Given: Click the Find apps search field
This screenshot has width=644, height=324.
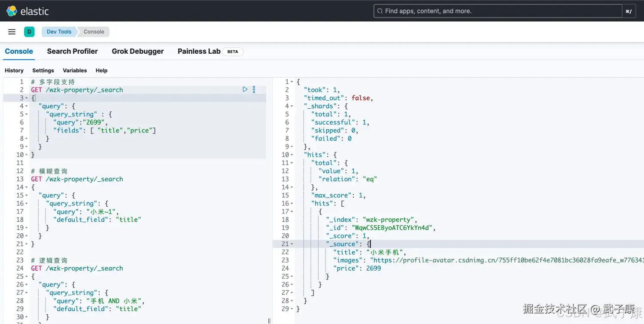Looking at the screenshot, I should click(472, 11).
